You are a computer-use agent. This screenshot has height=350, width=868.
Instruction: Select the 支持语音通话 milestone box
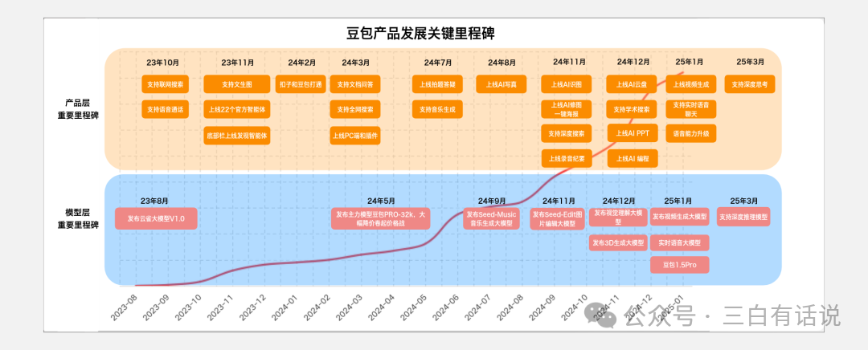165,109
